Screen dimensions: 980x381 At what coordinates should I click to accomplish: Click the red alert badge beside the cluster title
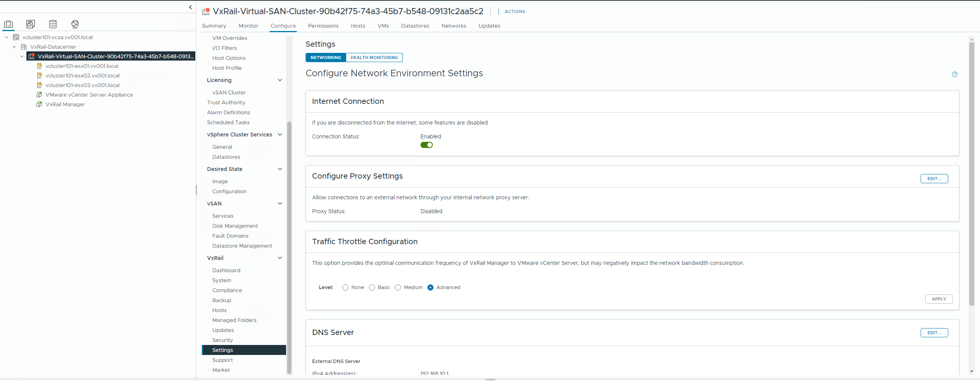[207, 9]
